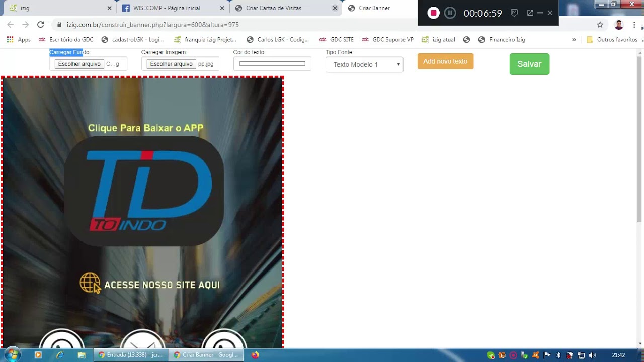
Task: Bookmark this page with star icon
Action: [600, 25]
